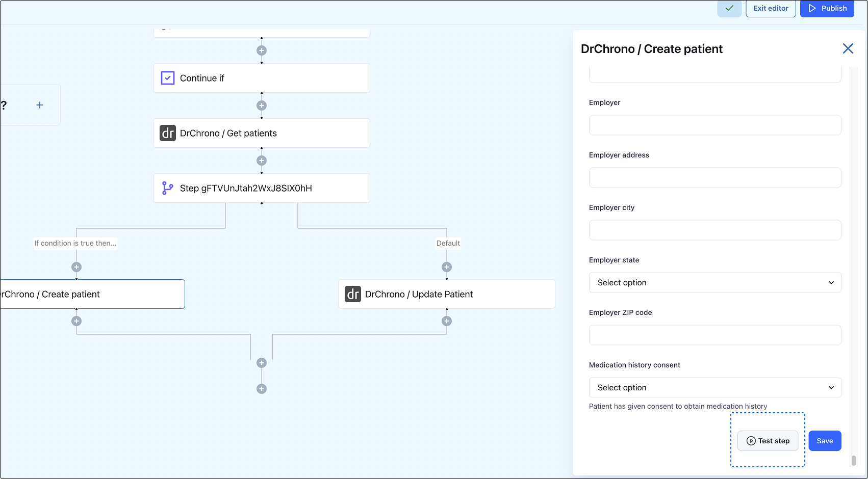Open the Employer state dropdown
The width and height of the screenshot is (868, 479).
[x=715, y=282]
